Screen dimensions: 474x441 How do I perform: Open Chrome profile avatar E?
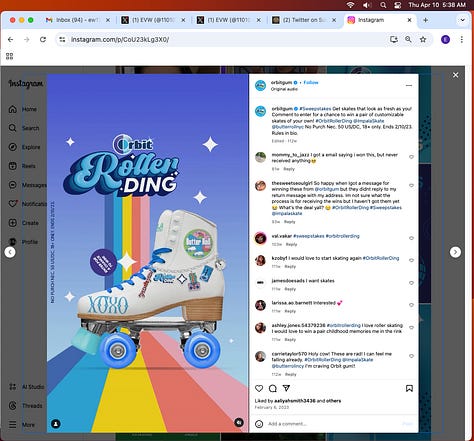click(x=445, y=40)
